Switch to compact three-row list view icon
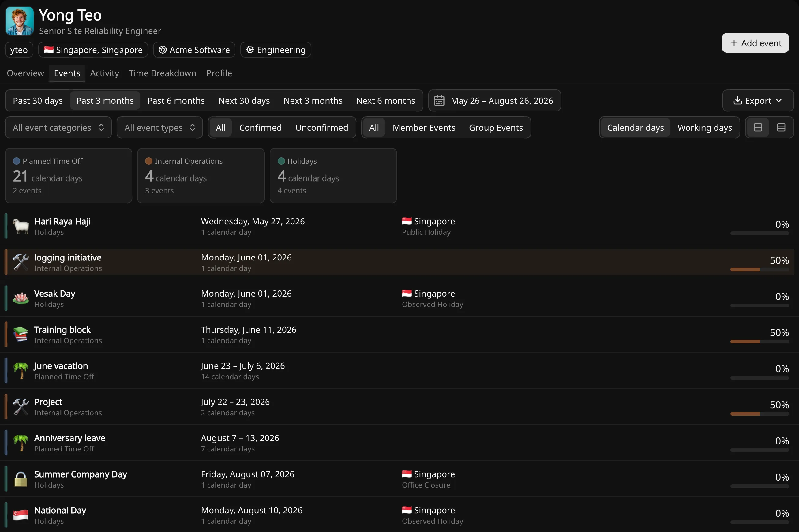 click(781, 128)
